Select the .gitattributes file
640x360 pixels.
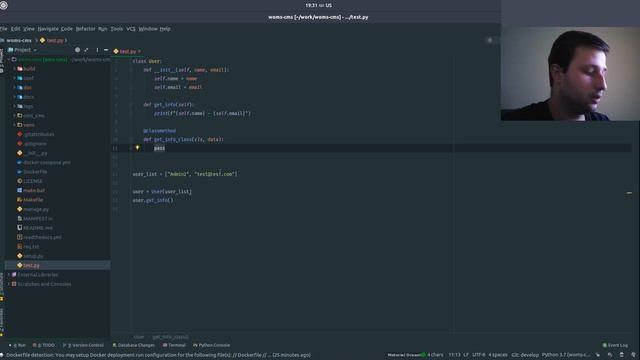coord(38,134)
